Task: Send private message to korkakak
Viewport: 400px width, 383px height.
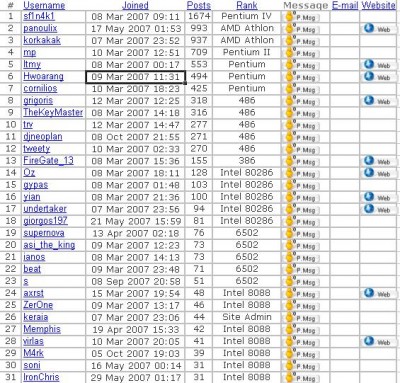Action: 301,41
